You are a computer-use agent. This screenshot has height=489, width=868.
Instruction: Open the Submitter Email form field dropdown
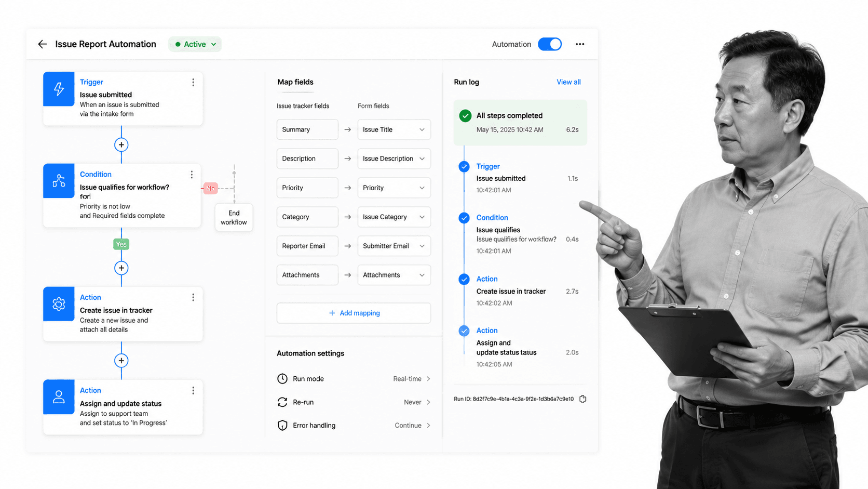point(394,246)
